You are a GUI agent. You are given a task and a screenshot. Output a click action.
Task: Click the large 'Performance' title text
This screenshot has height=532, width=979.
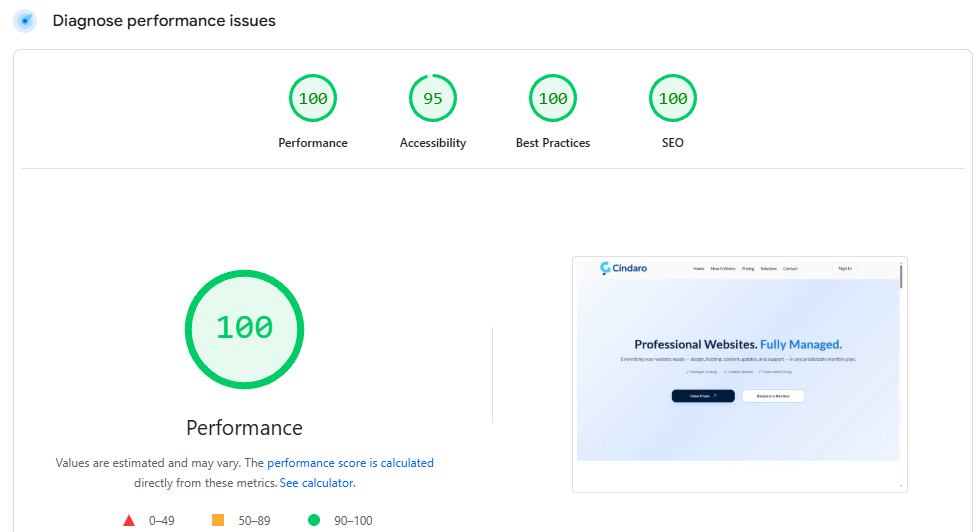click(244, 428)
